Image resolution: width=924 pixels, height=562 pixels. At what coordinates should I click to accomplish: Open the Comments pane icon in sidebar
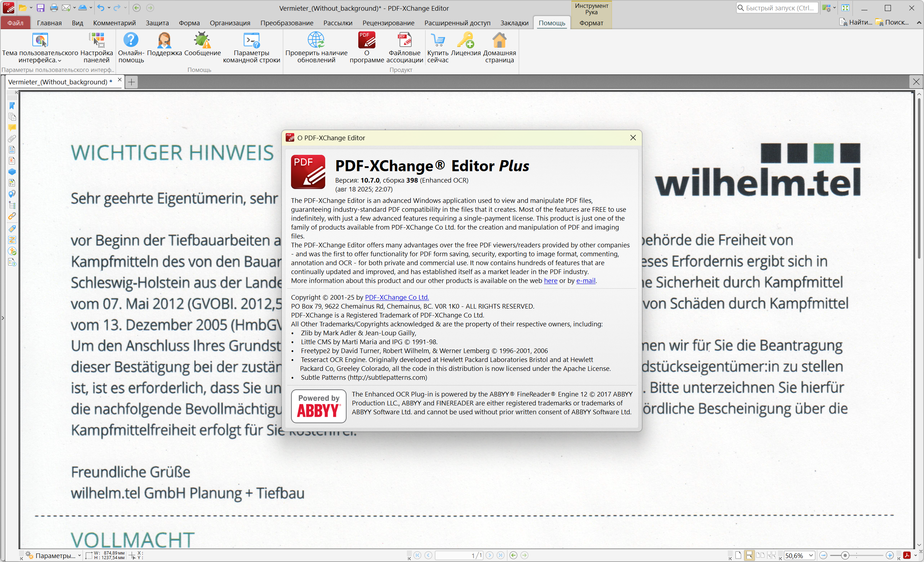(12, 127)
